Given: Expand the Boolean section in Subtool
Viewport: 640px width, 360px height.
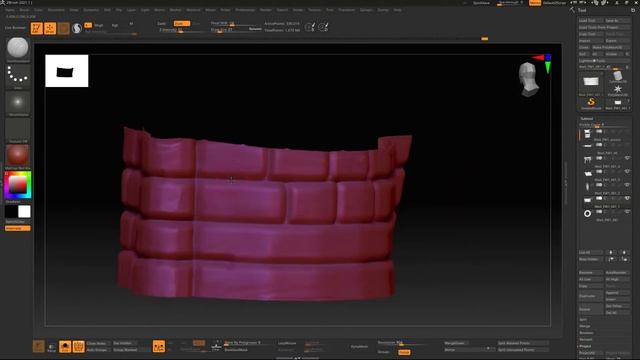Looking at the screenshot, I should [586, 333].
